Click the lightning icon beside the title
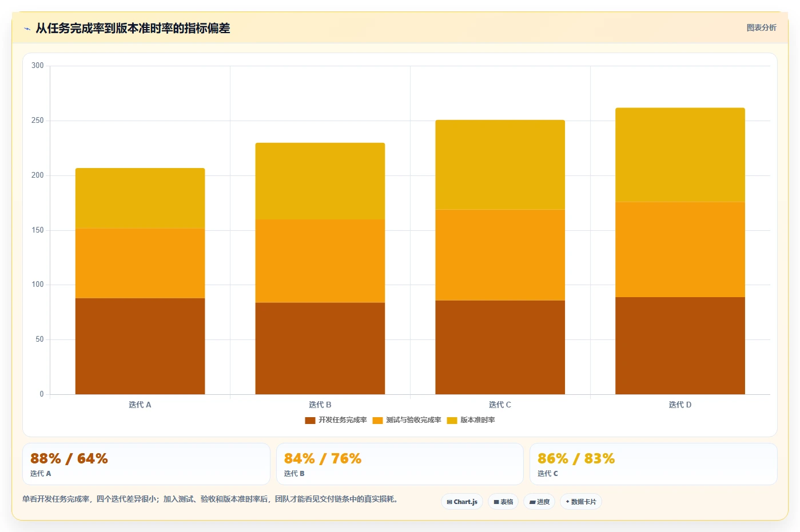This screenshot has width=800, height=532. [x=27, y=29]
